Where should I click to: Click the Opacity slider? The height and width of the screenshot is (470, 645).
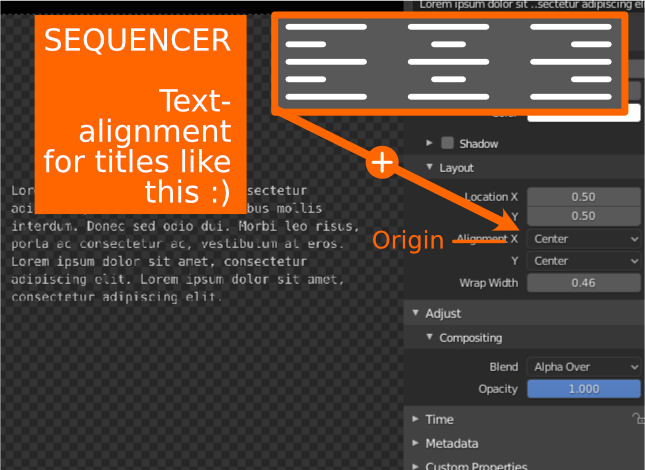(x=584, y=389)
